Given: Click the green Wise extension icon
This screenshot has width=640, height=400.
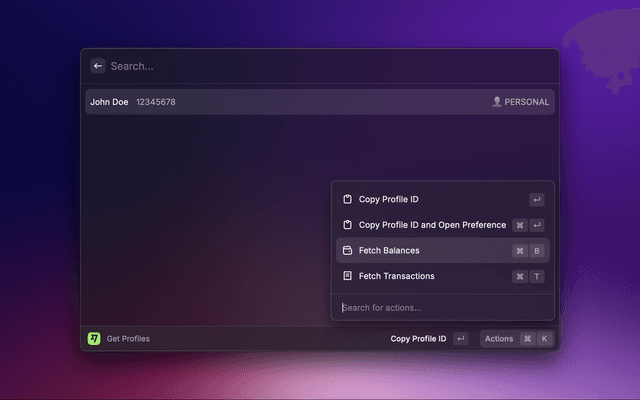Looking at the screenshot, I should (x=94, y=339).
